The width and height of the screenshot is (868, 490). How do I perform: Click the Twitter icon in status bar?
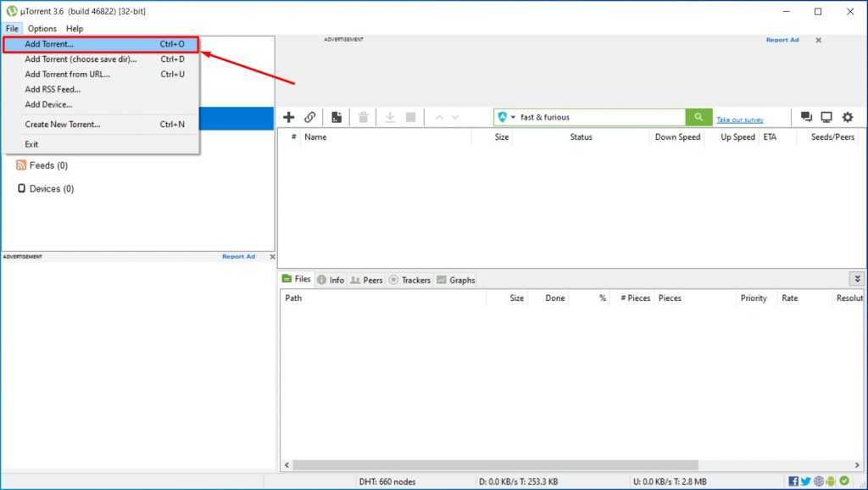[x=806, y=482]
